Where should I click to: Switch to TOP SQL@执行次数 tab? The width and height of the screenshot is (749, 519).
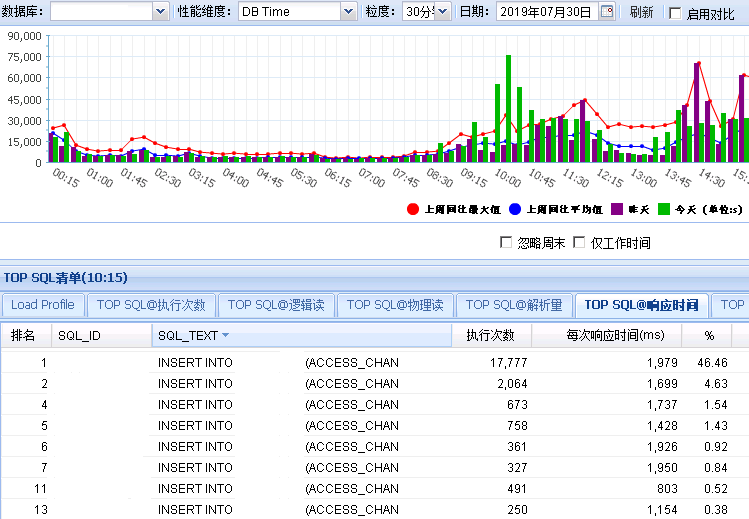click(x=151, y=305)
